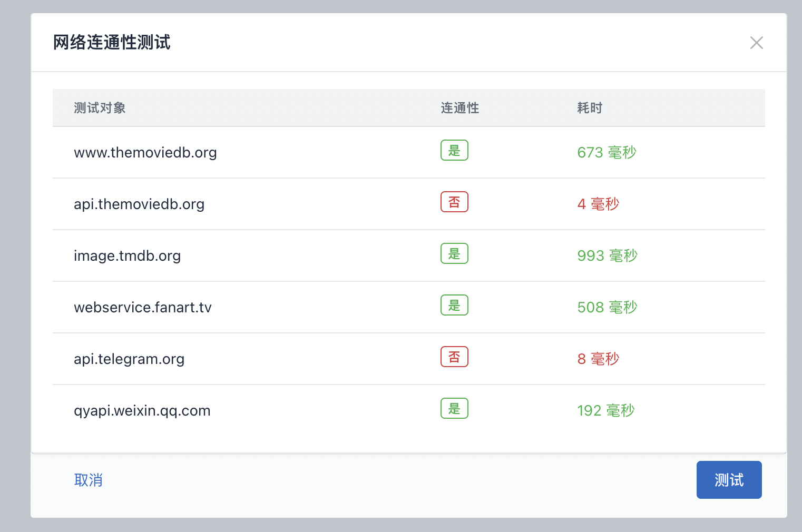
Task: Click the 耗时 column header
Action: pos(590,108)
